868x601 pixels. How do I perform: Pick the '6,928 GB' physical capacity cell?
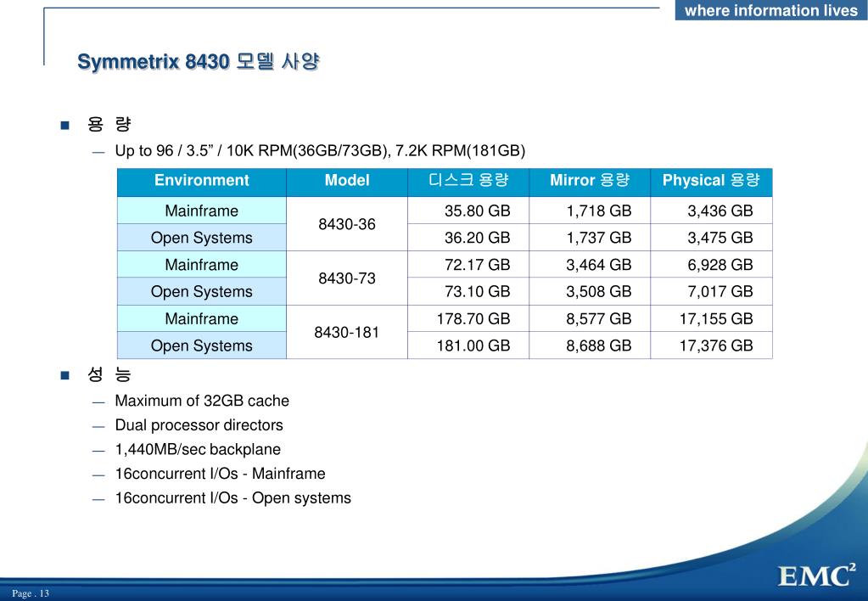pos(711,265)
